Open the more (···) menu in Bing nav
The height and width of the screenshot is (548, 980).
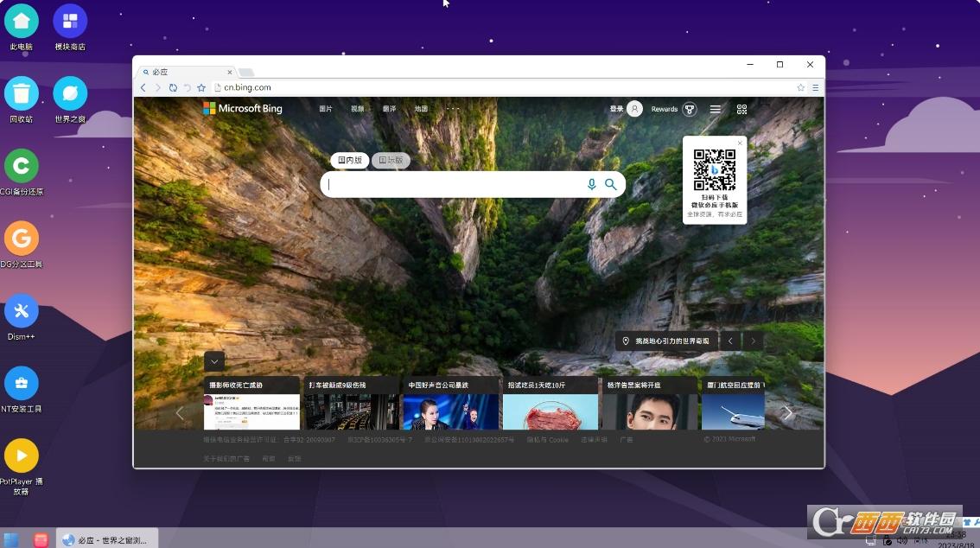(453, 109)
